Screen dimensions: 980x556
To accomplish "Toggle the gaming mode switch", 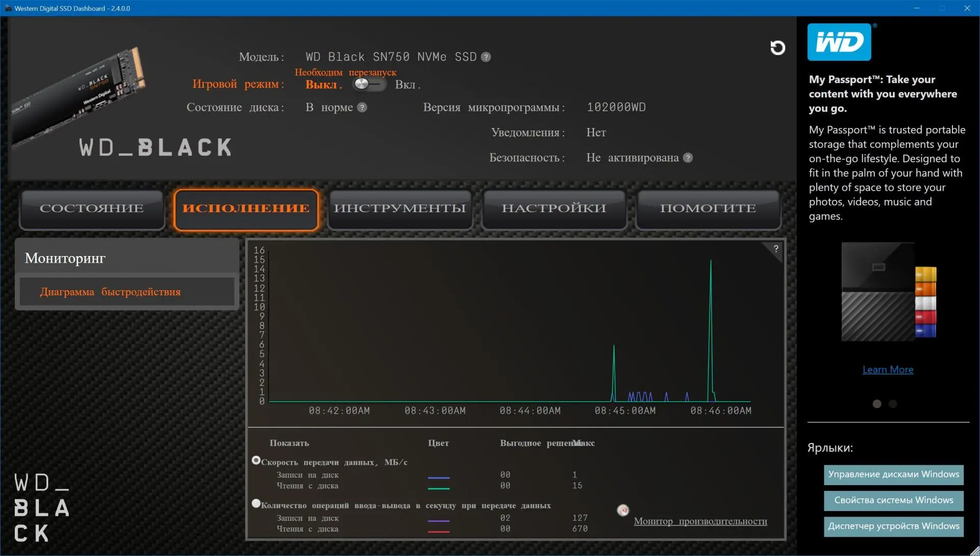I will point(369,84).
